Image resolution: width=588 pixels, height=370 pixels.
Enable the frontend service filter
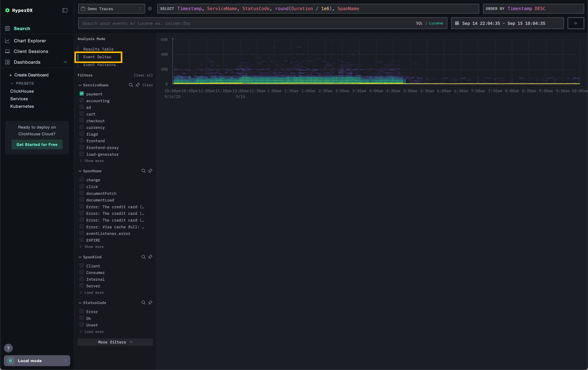(81, 140)
